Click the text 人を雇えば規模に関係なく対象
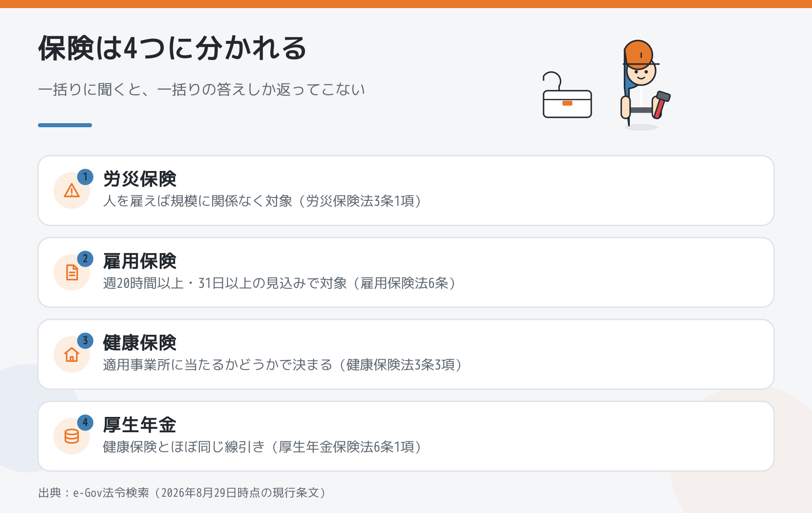The height and width of the screenshot is (513, 812). tap(198, 201)
